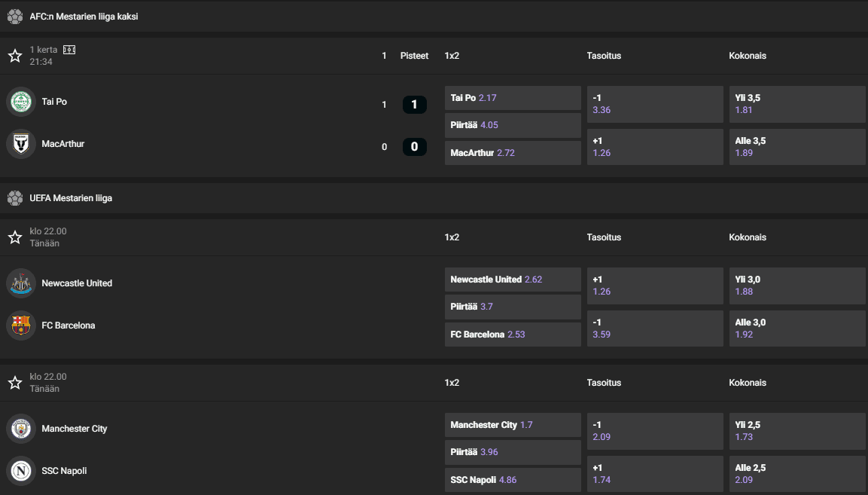This screenshot has height=495, width=868.
Task: Click the SSC Napoli club crest
Action: point(21,471)
